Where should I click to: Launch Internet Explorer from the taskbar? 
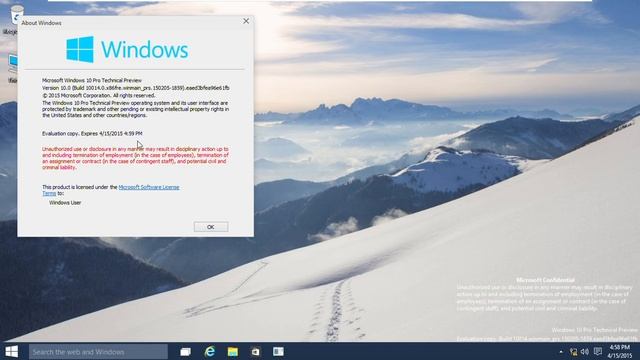click(x=210, y=351)
